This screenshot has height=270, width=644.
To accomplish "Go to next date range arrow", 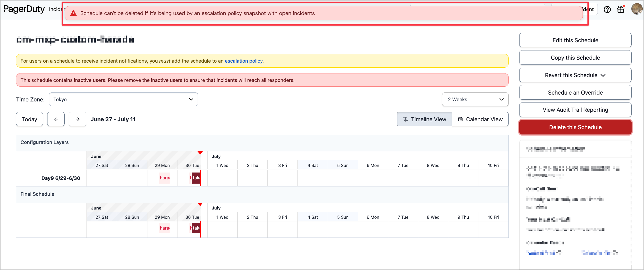I will point(78,119).
